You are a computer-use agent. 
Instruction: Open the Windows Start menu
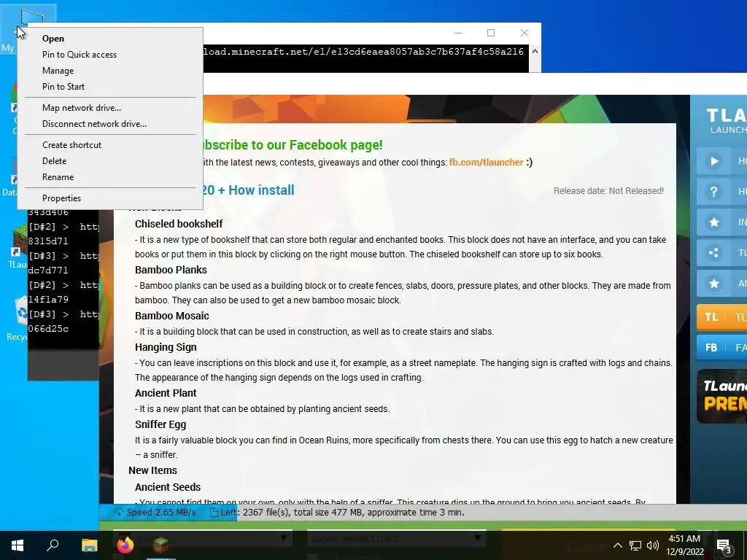pos(18,545)
